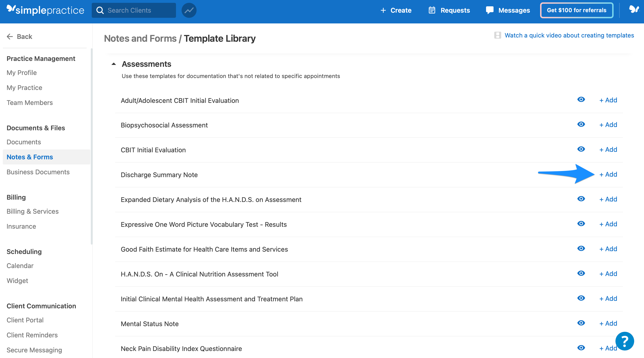The image size is (644, 358).
Task: Preview the Biopsychosocial Assessment with the eye icon
Action: [x=581, y=124]
